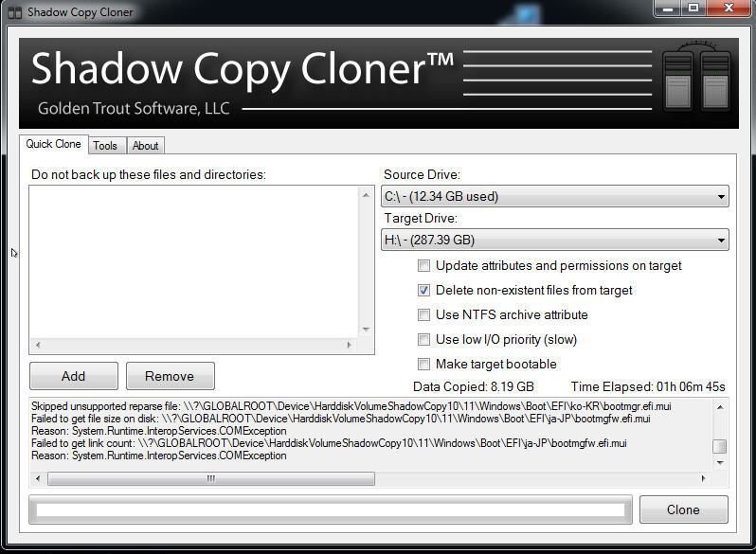Click the clone progress bar
This screenshot has height=554, width=756.
click(331, 509)
